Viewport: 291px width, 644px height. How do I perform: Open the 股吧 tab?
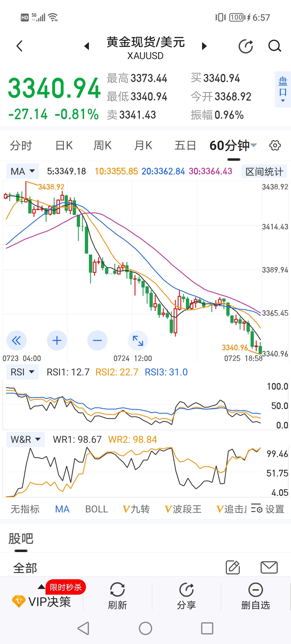pos(21,539)
